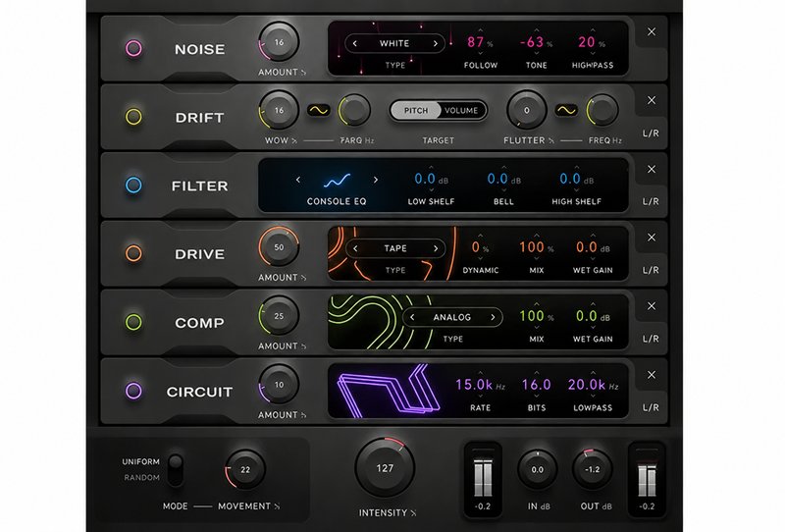Remove the Comp module with X
Viewport: 785px width, 532px height.
coord(652,305)
